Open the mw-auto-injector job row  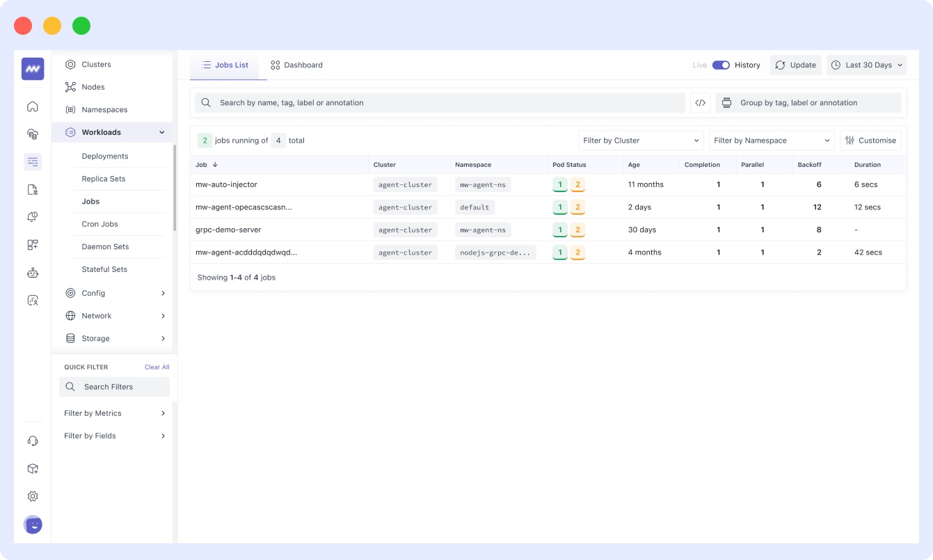pos(548,185)
